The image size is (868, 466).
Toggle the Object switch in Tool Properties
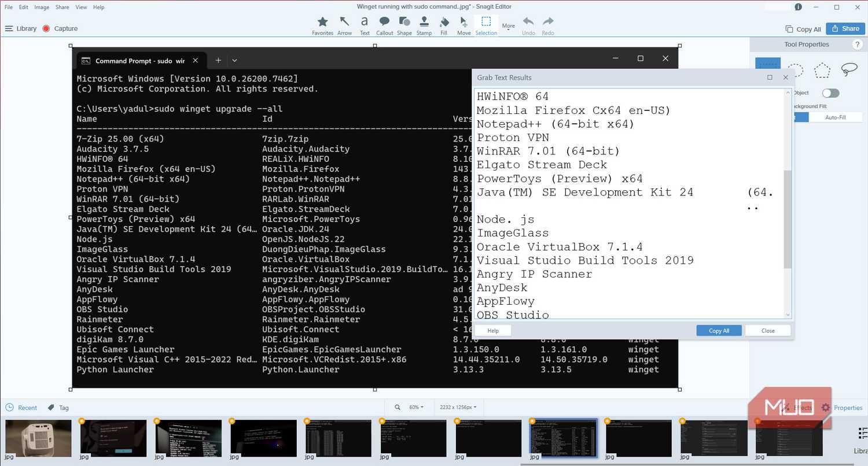(830, 93)
